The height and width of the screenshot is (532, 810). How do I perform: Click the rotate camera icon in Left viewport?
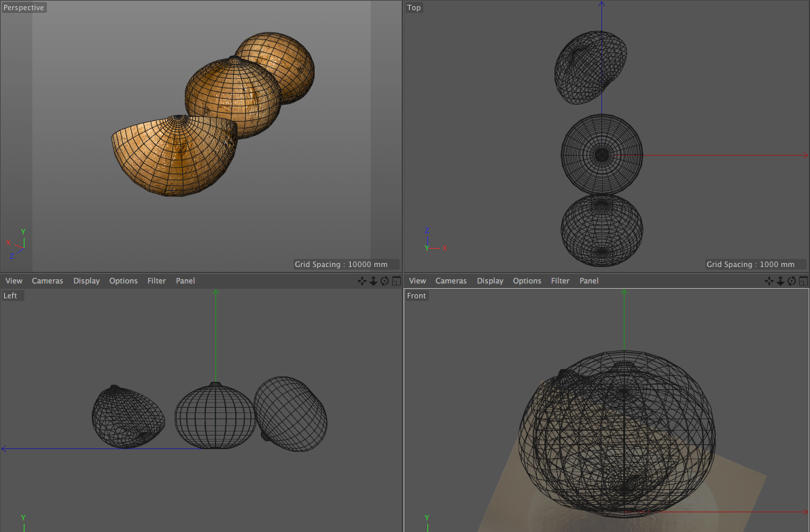click(x=385, y=281)
